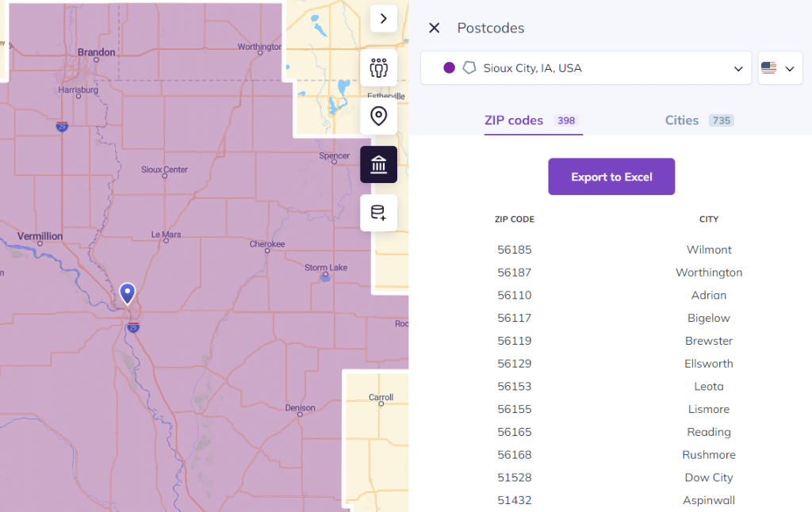Click the city name Lismore
The height and width of the screenshot is (512, 812).
point(709,409)
